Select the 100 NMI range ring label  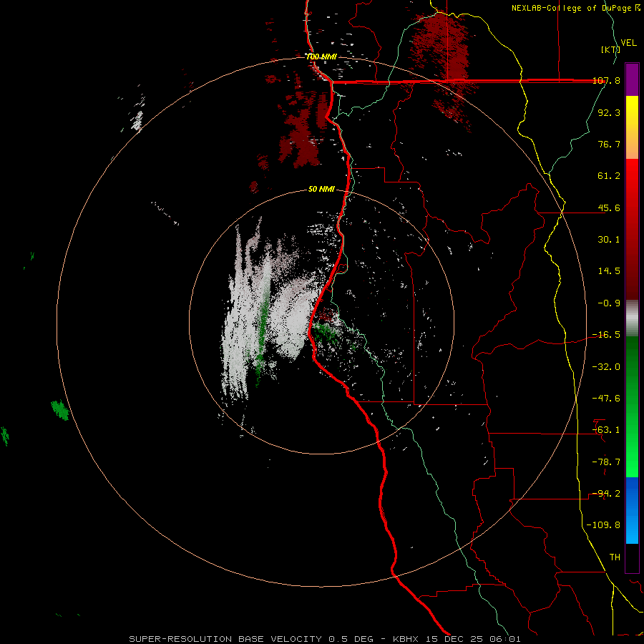tap(321, 57)
